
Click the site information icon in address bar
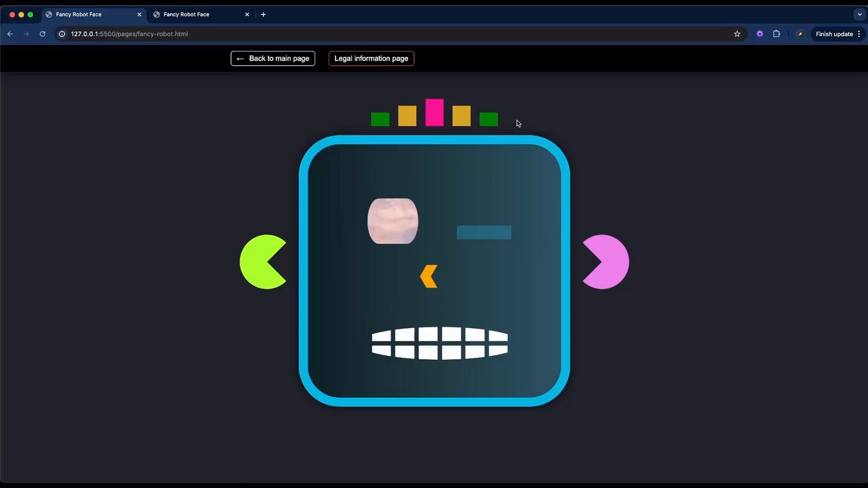[x=62, y=34]
